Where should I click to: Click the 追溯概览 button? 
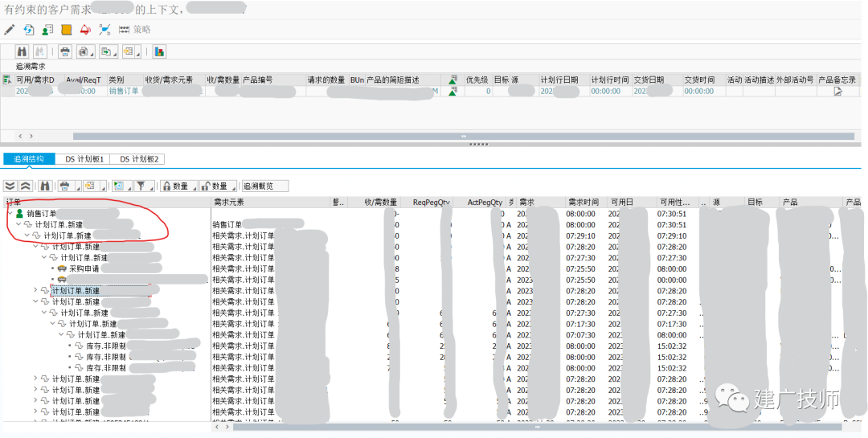pos(265,186)
